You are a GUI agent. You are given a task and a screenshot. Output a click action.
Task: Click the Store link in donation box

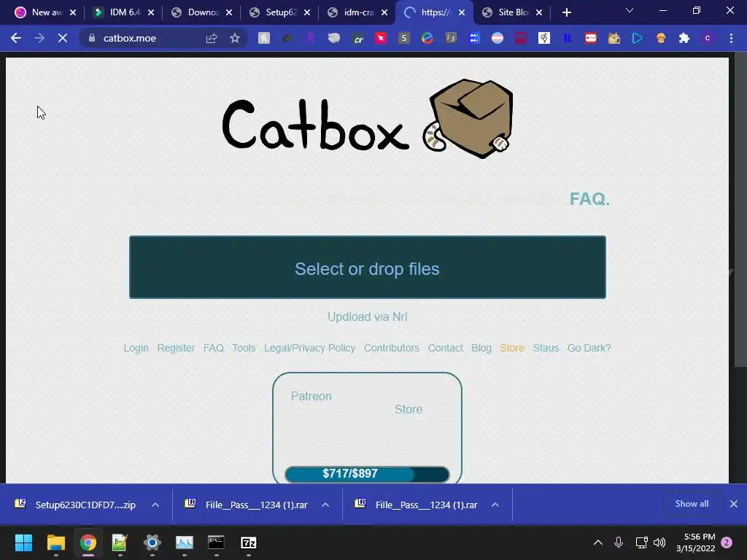tap(409, 409)
